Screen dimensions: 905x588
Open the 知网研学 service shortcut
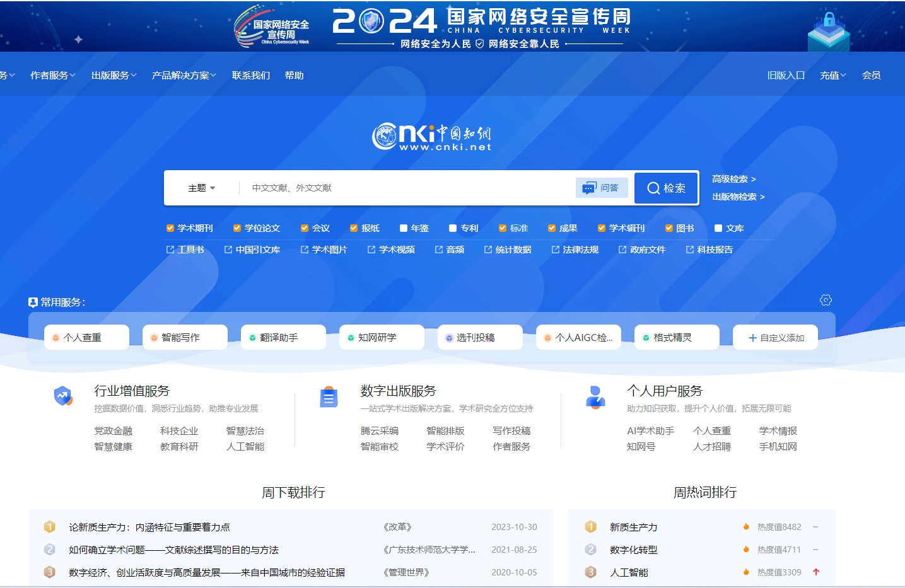coord(382,337)
